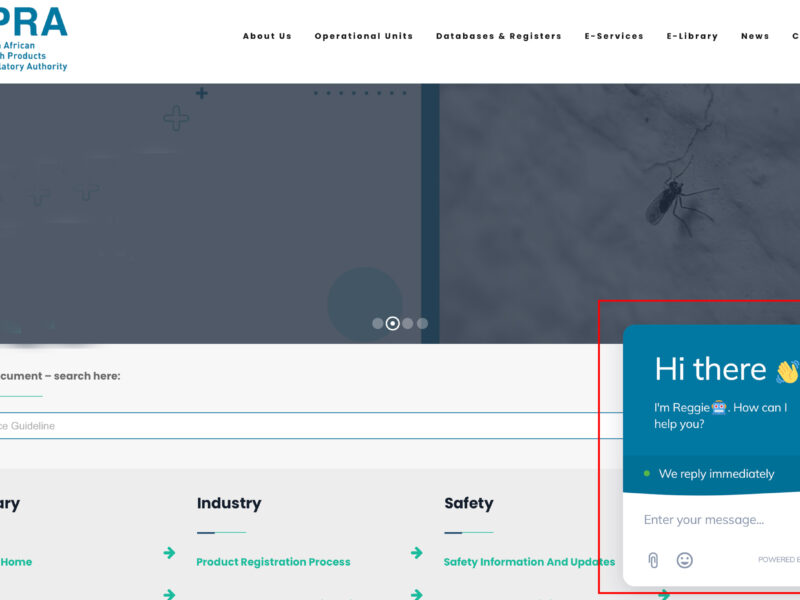Open the E-Library menu item

692,36
